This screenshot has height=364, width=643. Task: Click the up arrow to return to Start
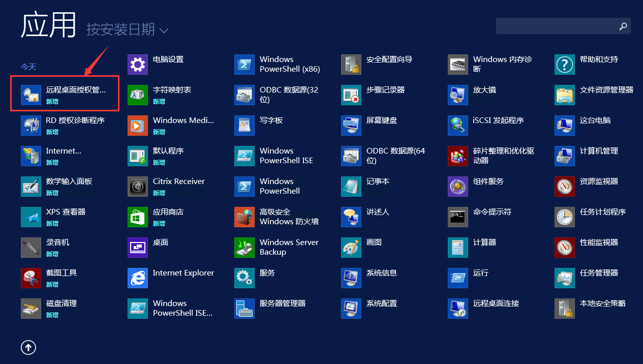click(x=28, y=347)
